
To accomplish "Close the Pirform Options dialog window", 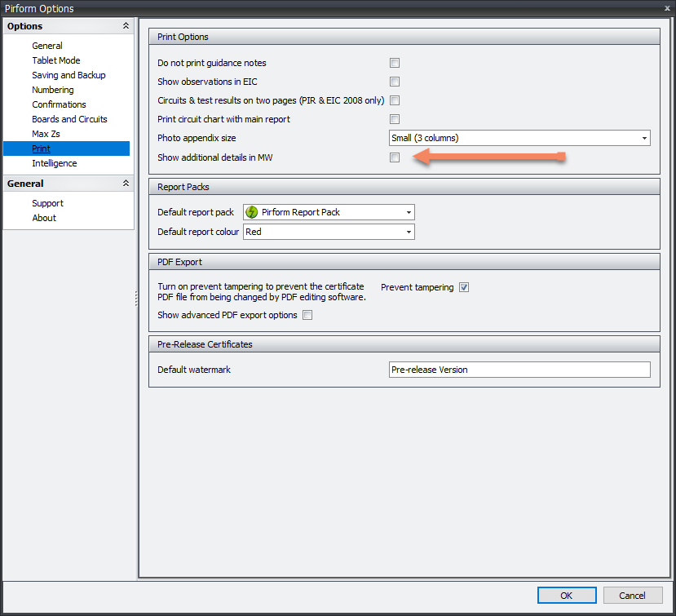I will [667, 8].
